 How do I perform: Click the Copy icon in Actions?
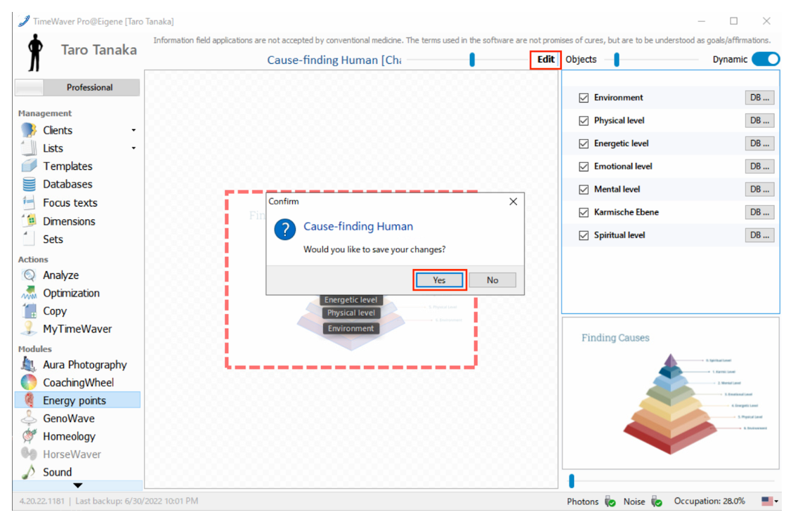tap(29, 310)
